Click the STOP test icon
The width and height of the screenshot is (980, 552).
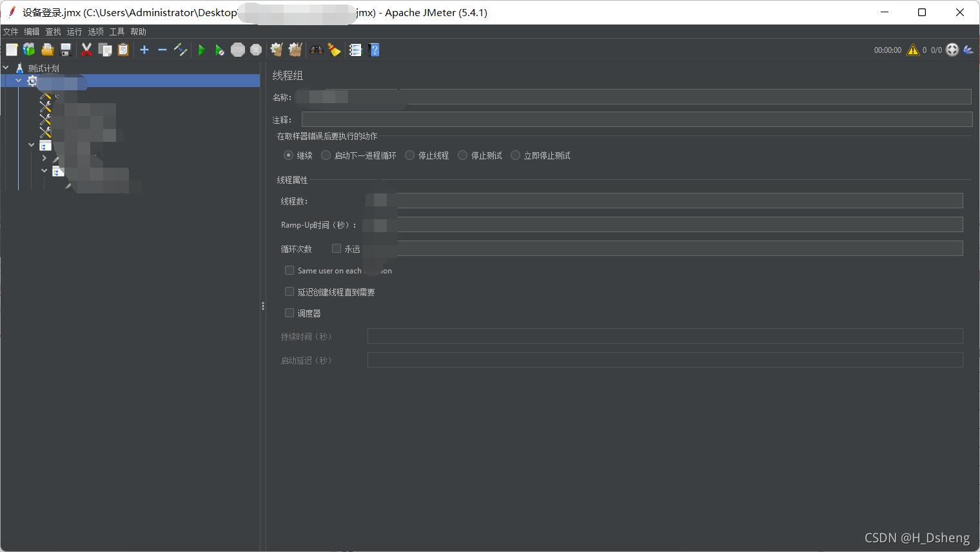click(238, 50)
